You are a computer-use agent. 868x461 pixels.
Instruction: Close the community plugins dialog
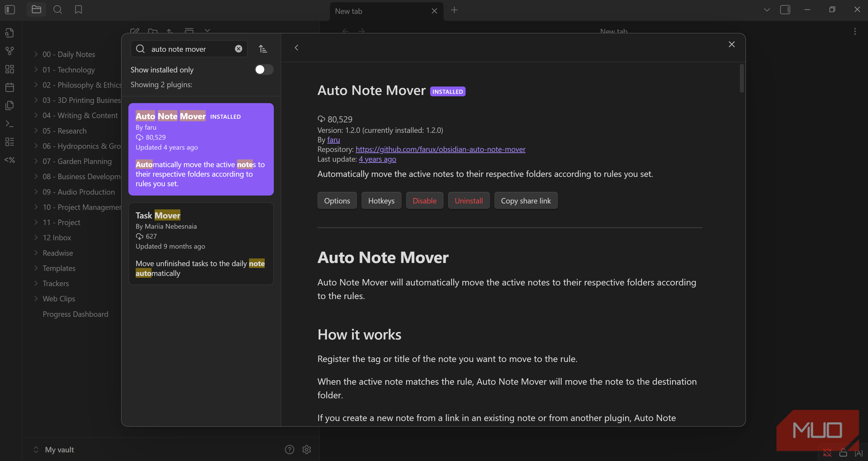click(731, 44)
